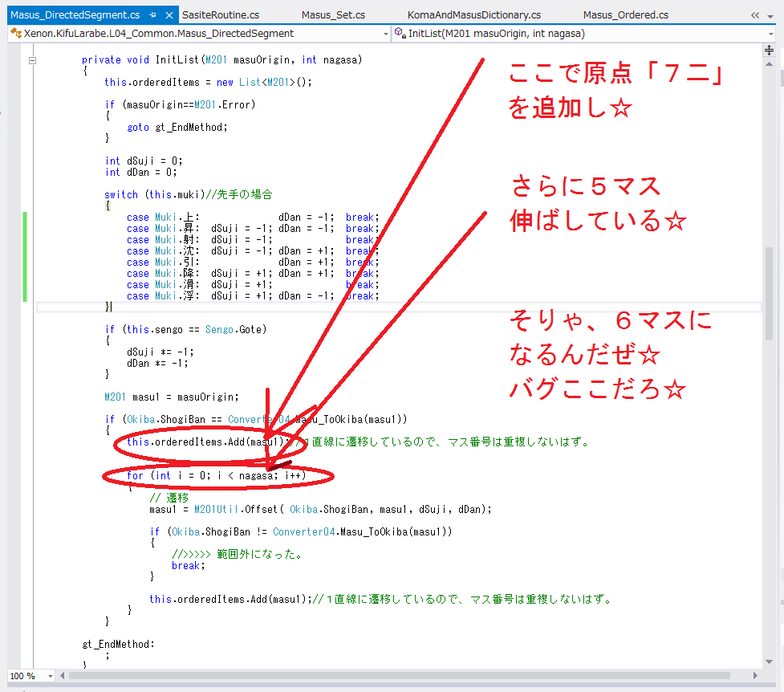Click the 'int dSuji = 0;' line
This screenshot has width=784, height=692.
pyautogui.click(x=144, y=161)
